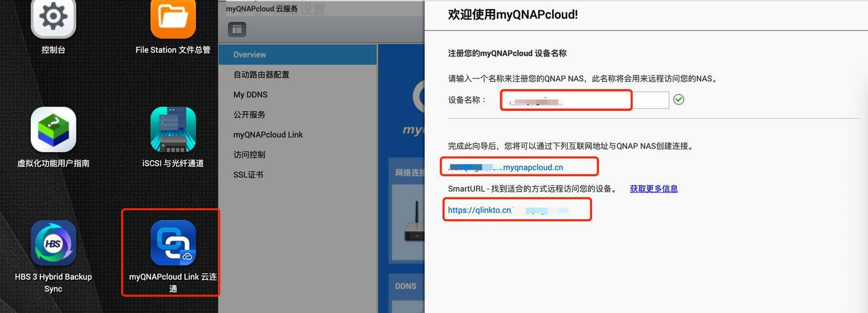Screen dimensions: 868x313
Task: Click the 设备名称 input field
Action: tap(585, 100)
